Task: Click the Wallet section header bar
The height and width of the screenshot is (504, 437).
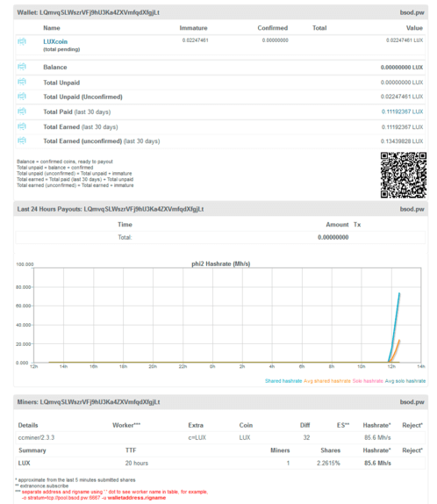Action: coord(221,12)
